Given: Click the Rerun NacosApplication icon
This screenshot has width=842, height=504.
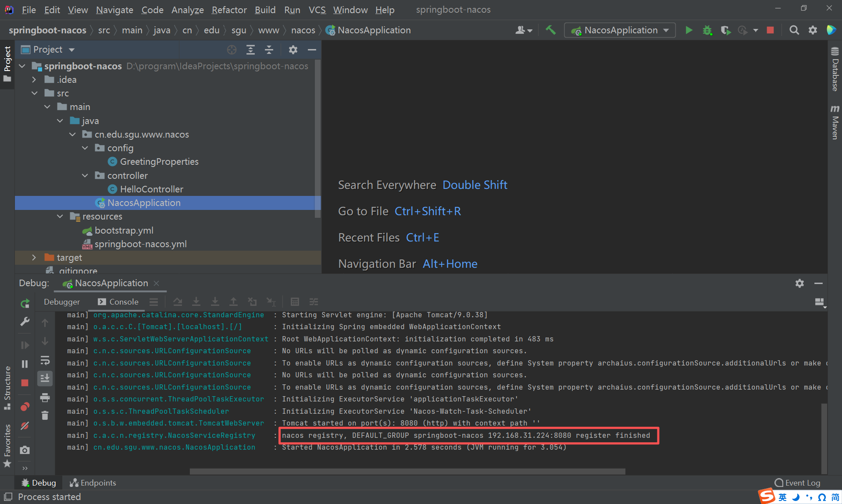Looking at the screenshot, I should coord(25,303).
